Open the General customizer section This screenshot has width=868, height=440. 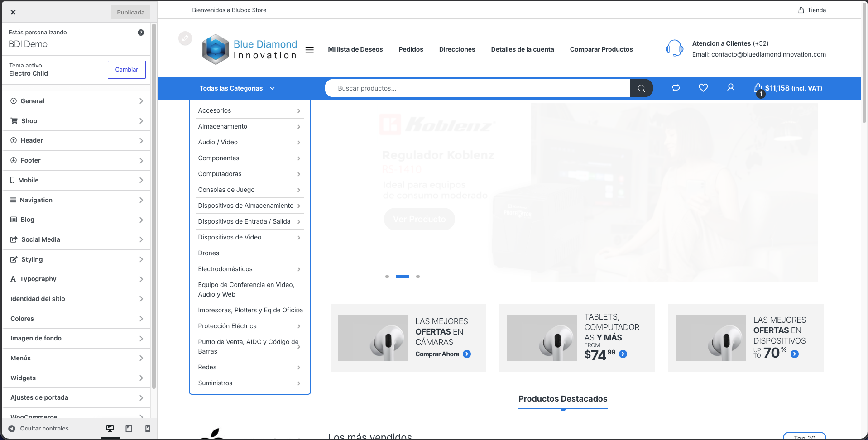[77, 101]
